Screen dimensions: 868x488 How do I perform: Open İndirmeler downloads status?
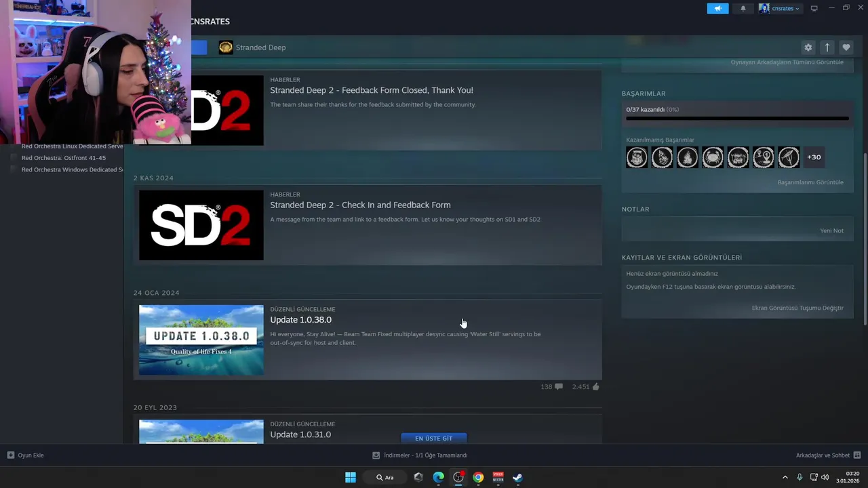click(420, 455)
